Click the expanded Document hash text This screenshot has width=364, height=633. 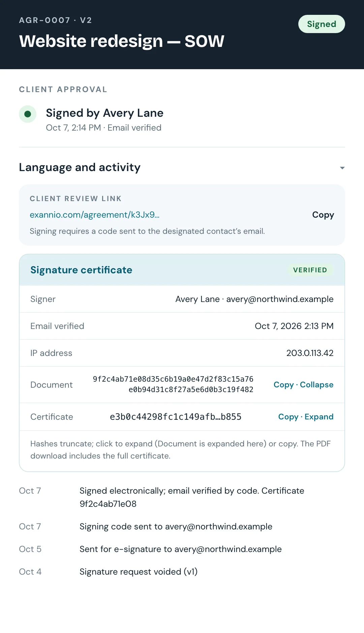tap(173, 384)
